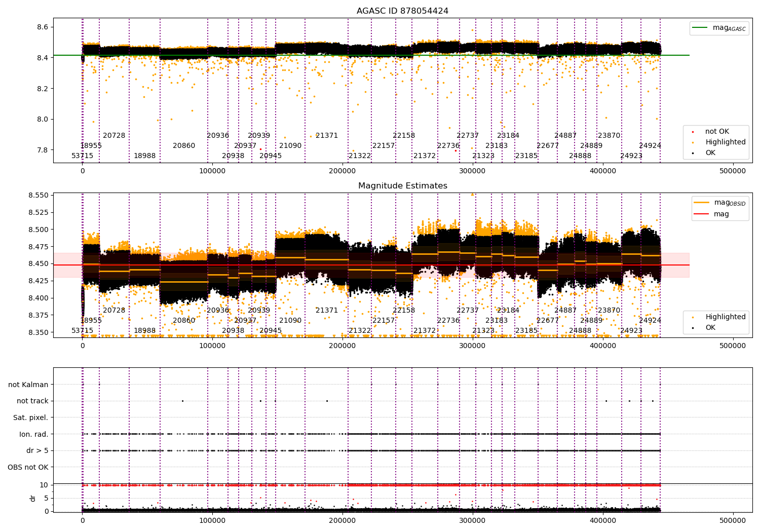Image resolution: width=760 pixels, height=532 pixels.
Task: Click obsid label 20728 in top plot
Action: point(114,136)
